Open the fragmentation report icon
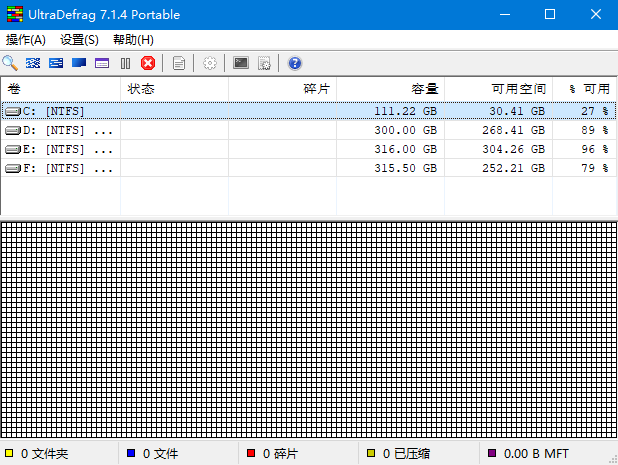Viewport: 618px width, 465px height. click(x=179, y=63)
